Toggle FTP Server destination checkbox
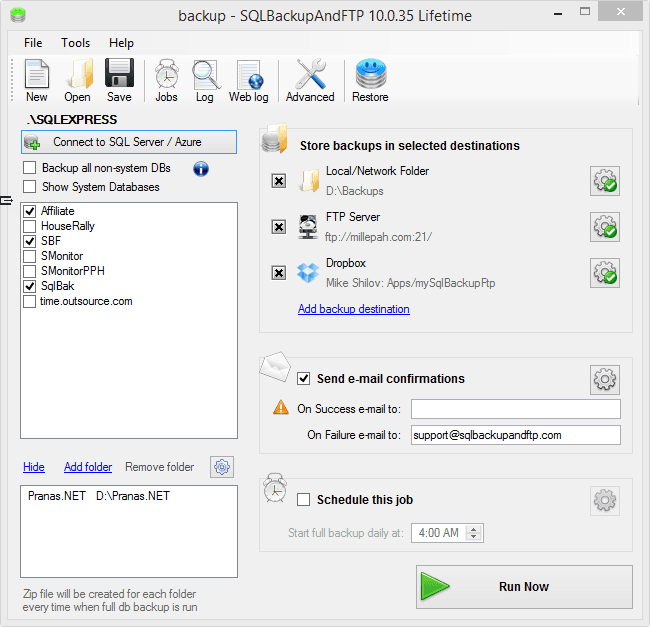The height and width of the screenshot is (627, 650). (279, 227)
